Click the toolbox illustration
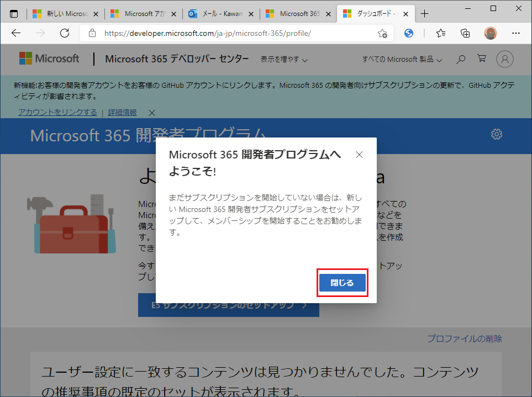532x397 pixels. pos(72,224)
